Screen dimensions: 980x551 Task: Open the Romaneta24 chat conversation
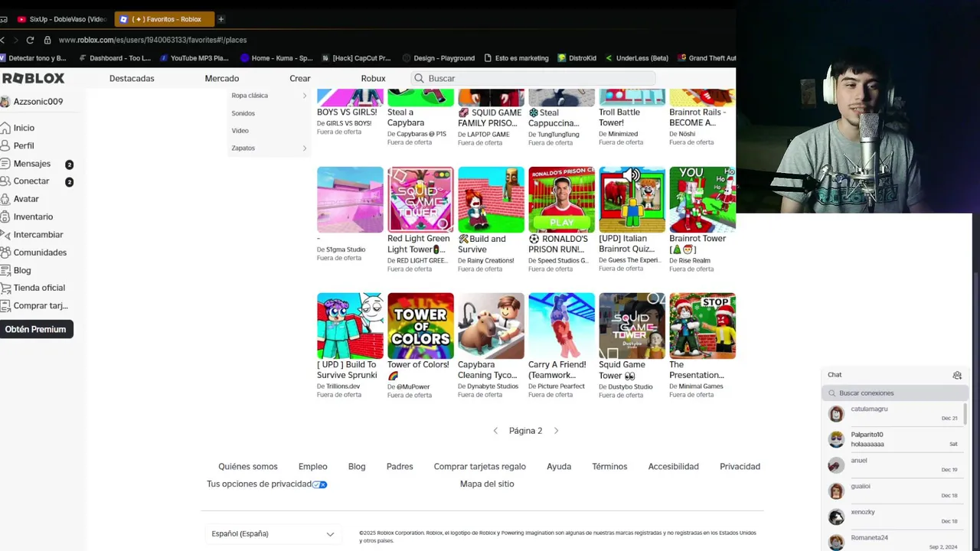click(893, 542)
